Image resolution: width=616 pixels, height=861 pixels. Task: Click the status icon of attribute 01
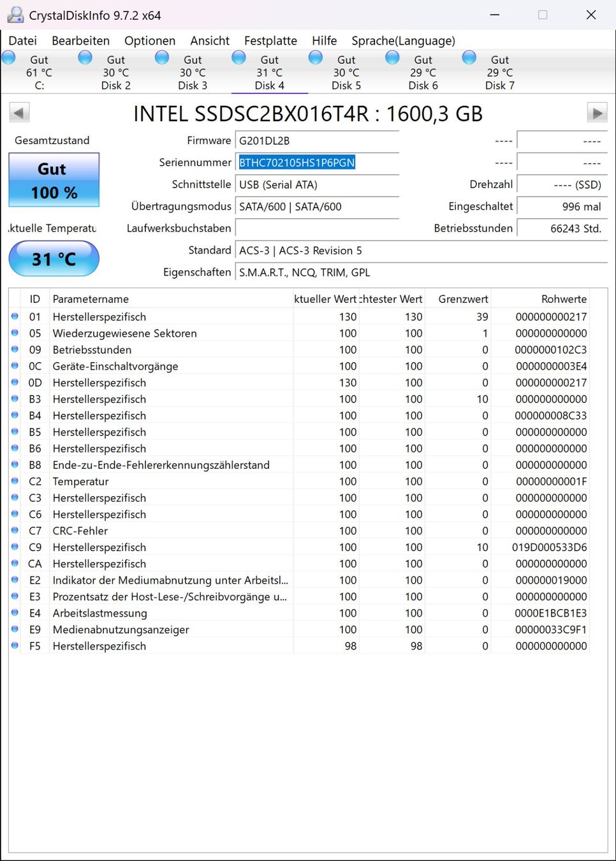[15, 316]
